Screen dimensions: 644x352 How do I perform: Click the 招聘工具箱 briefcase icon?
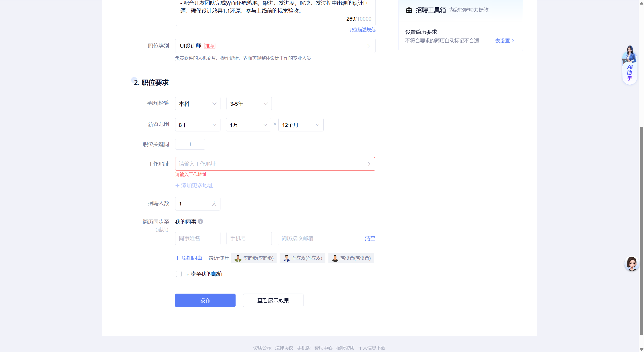tap(409, 10)
